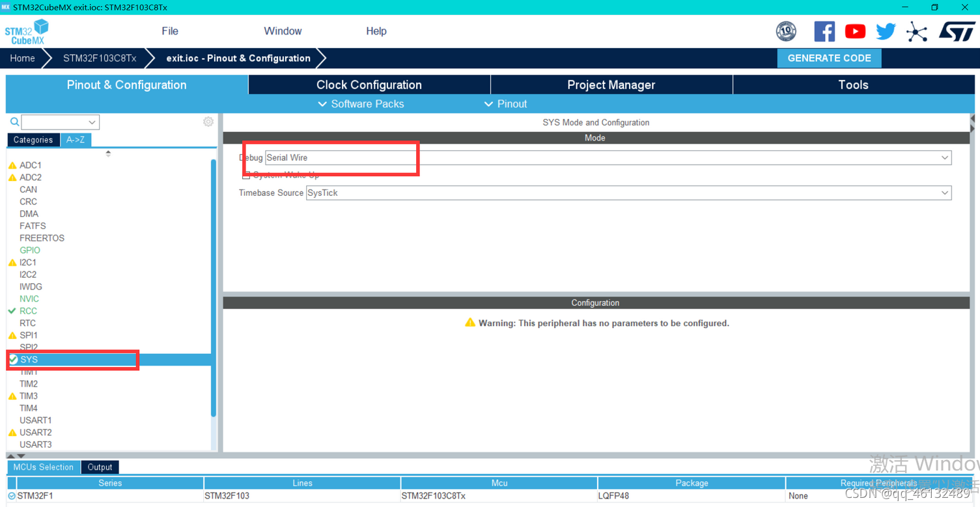Expand the Pinout menu
980x507 pixels.
pyautogui.click(x=505, y=104)
